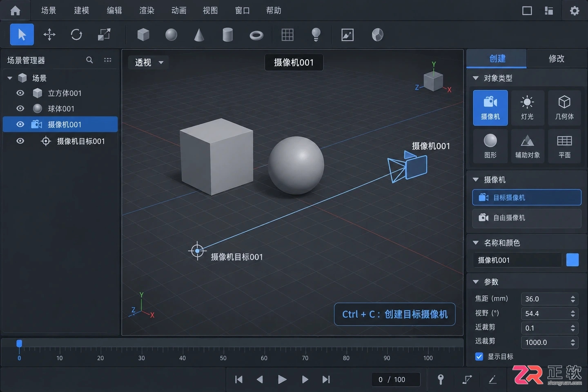The width and height of the screenshot is (588, 392).
Task: Click the timeline playhead at frame 0
Action: [19, 343]
